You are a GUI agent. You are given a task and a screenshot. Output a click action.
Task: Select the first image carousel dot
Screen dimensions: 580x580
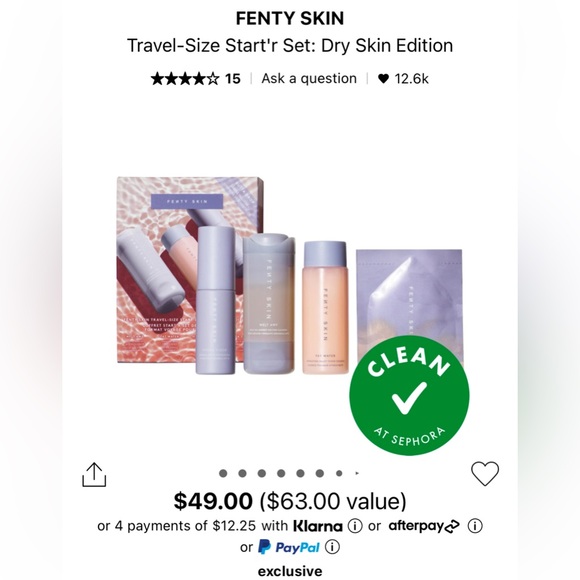click(223, 473)
